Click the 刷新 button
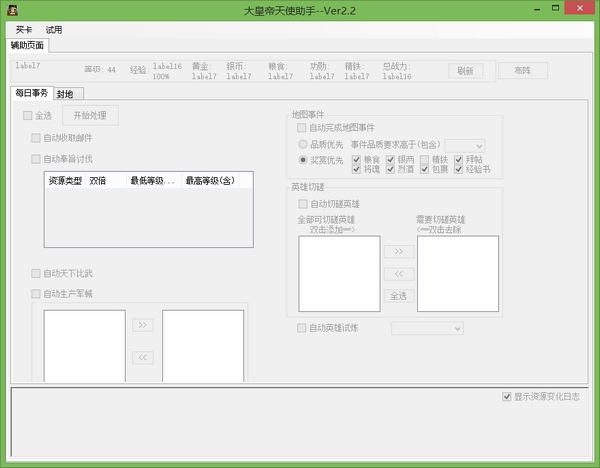This screenshot has height=468, width=600. (465, 71)
